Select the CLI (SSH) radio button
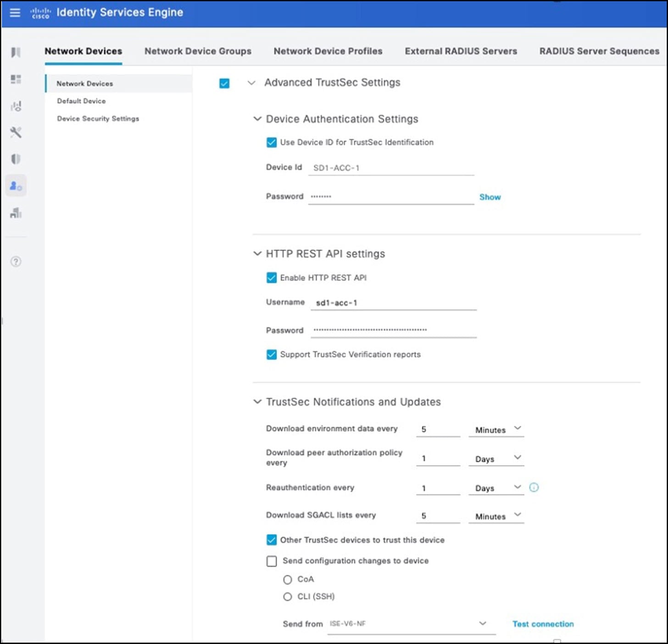Screen dimensions: 668x644 click(x=288, y=597)
